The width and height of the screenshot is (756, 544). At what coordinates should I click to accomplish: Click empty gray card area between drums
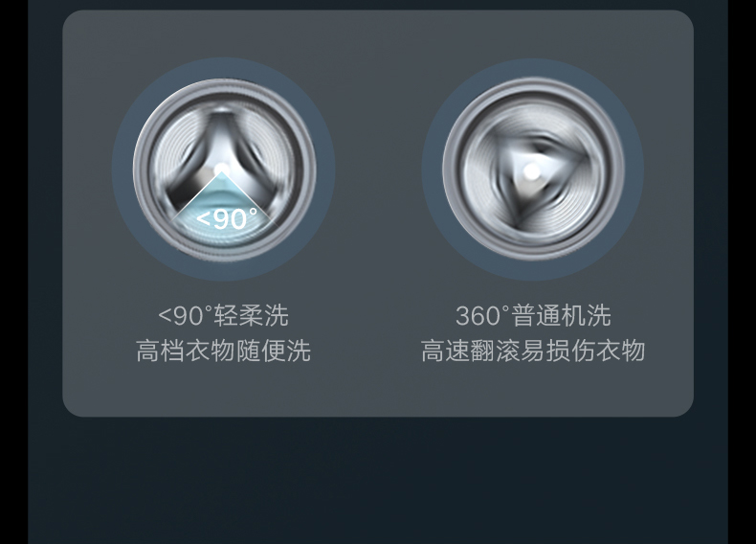tap(379, 169)
